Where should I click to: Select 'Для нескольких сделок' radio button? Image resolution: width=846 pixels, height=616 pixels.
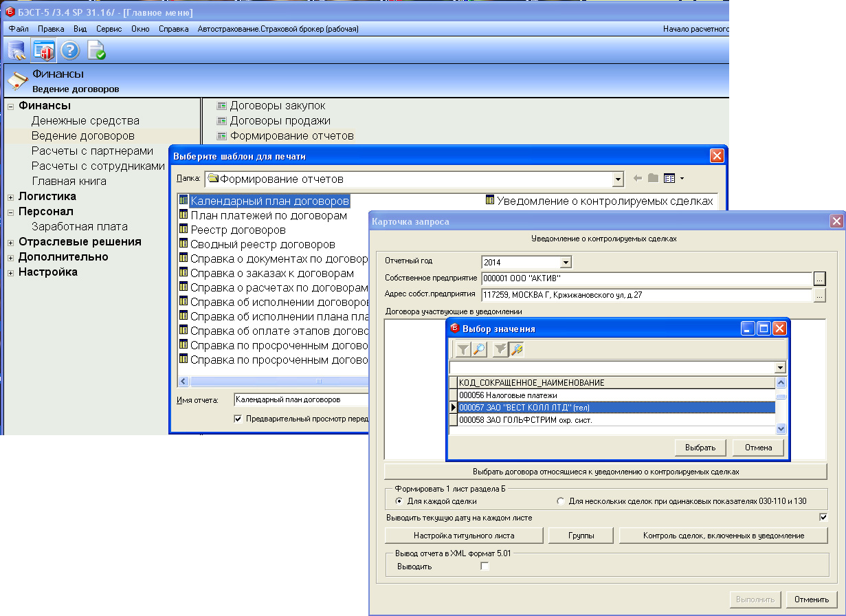(561, 501)
